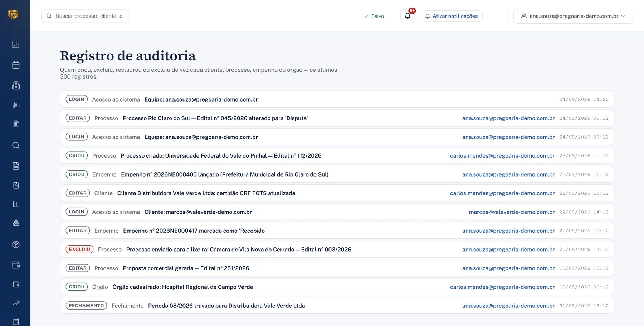Open the building icon directly above the bank icon
The width and height of the screenshot is (644, 326).
pos(16,105)
